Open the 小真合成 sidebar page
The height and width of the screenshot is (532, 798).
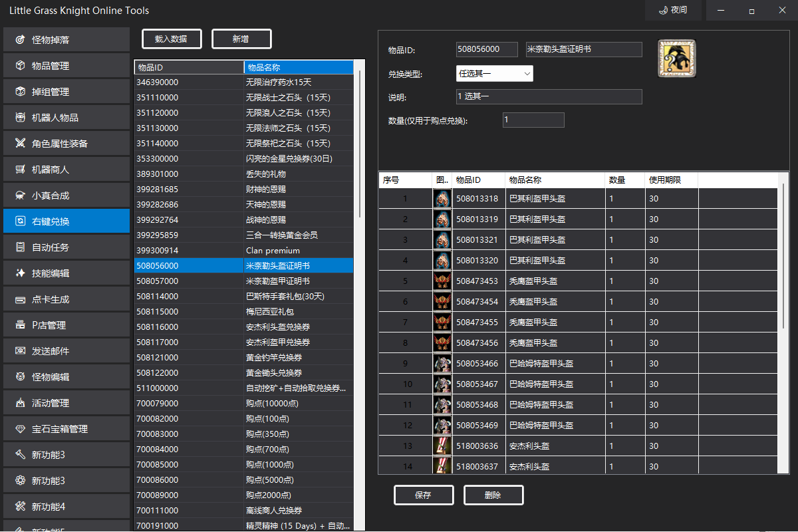[x=66, y=196]
